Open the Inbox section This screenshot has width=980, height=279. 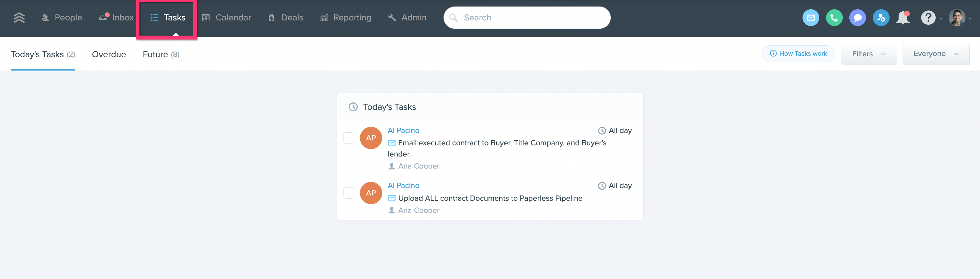click(116, 18)
